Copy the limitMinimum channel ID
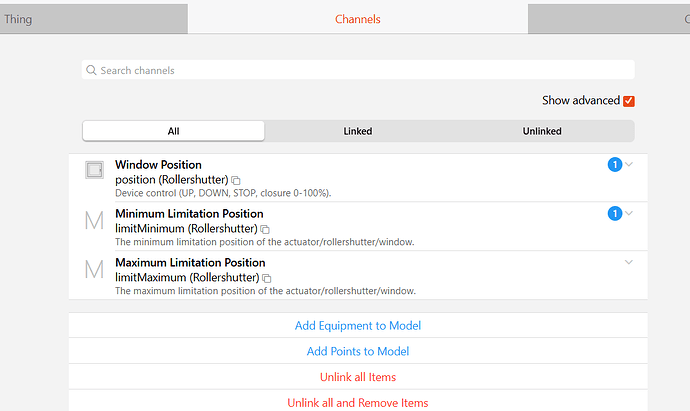The image size is (690, 411). point(265,229)
